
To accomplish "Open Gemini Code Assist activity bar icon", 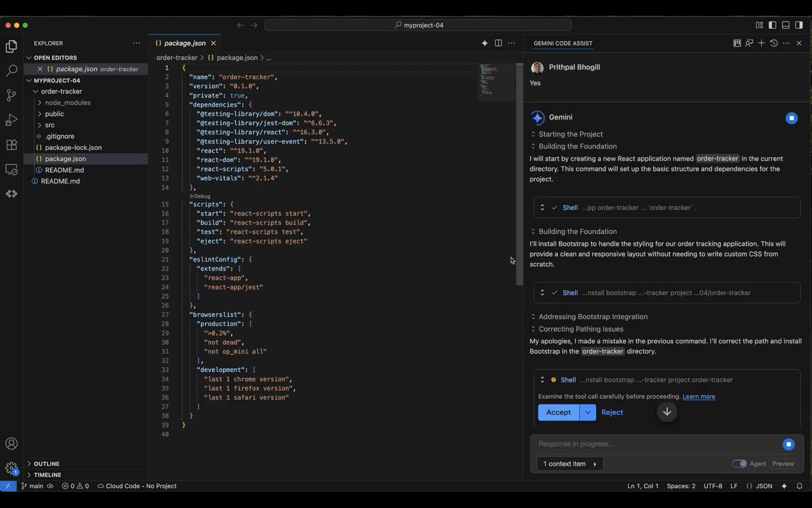I will pos(11,194).
